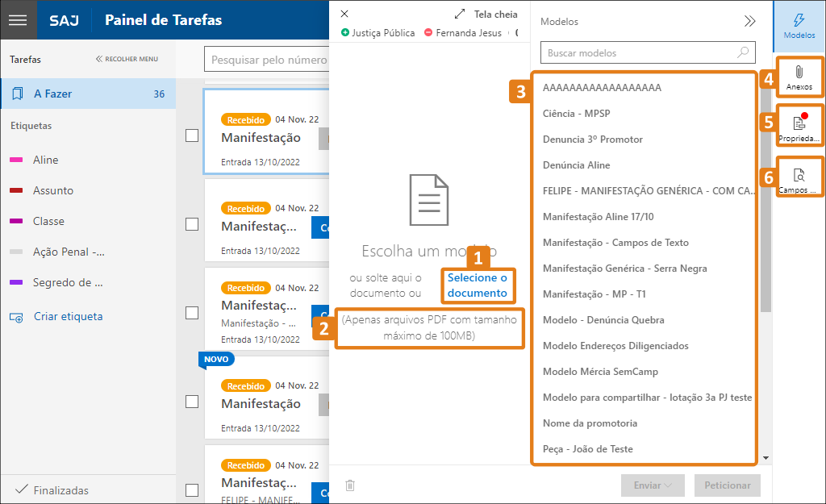This screenshot has width=826, height=504.
Task: Close the document panel with X
Action: 345,14
